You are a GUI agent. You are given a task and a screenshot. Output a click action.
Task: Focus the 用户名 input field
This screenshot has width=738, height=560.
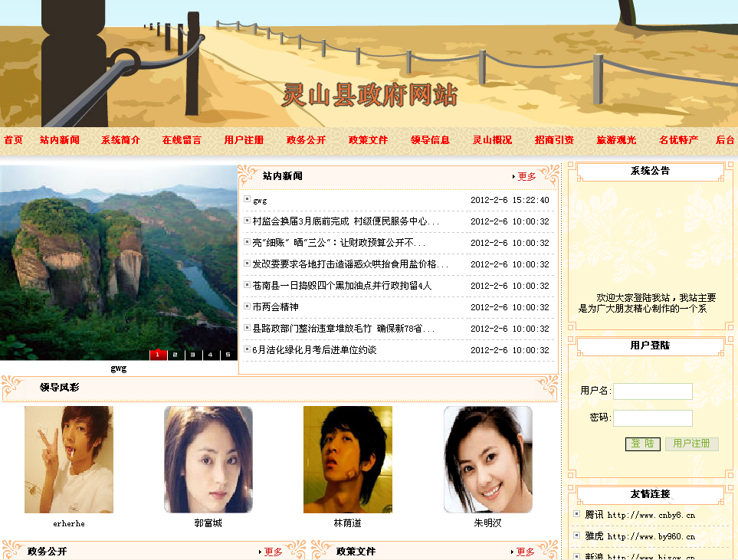653,391
